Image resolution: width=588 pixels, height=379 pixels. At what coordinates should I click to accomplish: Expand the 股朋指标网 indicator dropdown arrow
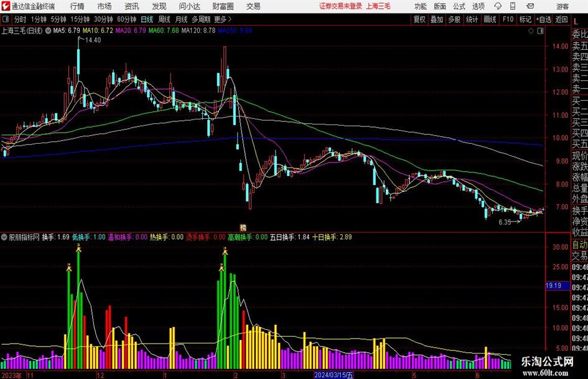pyautogui.click(x=4, y=237)
